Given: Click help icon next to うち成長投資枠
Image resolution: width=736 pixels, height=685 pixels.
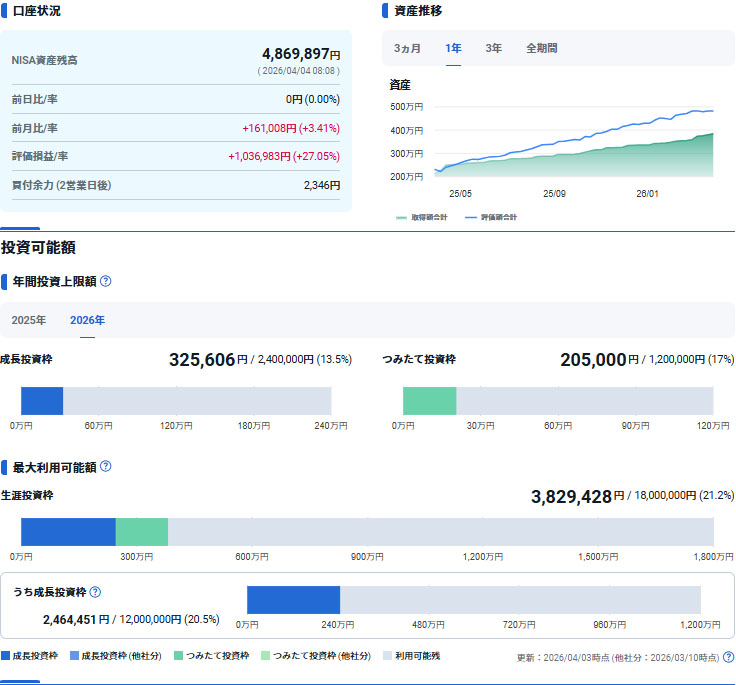Looking at the screenshot, I should point(96,592).
